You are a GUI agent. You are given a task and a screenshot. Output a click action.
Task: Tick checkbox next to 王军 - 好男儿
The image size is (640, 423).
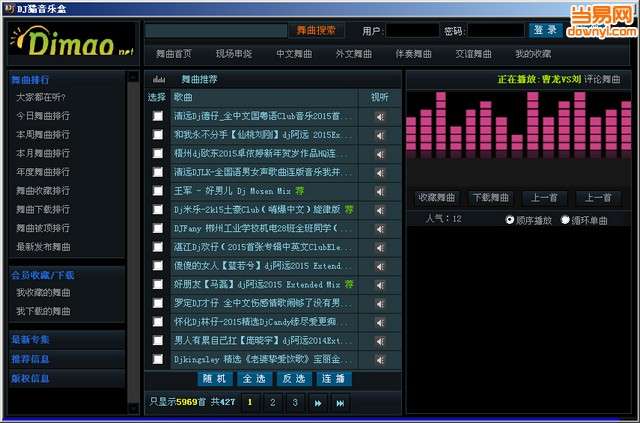[x=158, y=191]
